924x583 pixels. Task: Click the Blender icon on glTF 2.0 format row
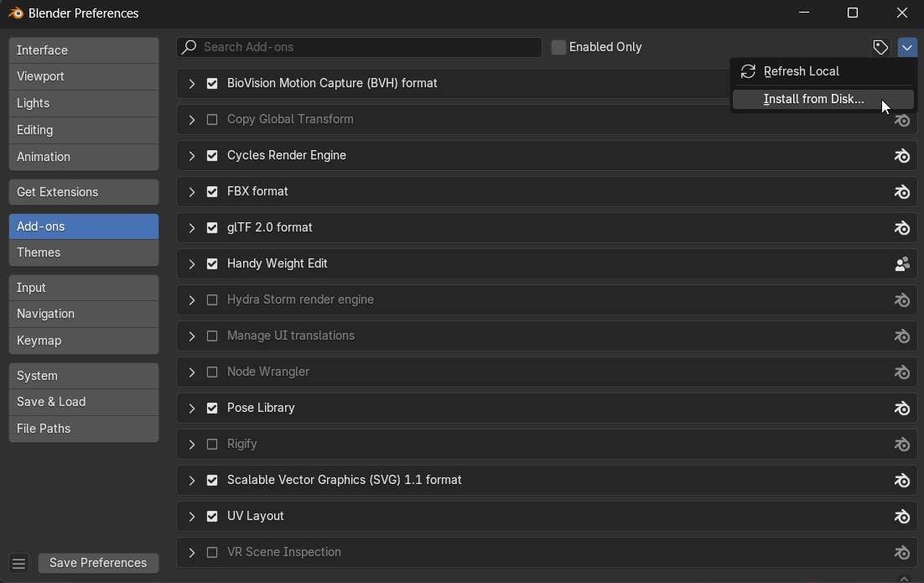click(x=901, y=228)
